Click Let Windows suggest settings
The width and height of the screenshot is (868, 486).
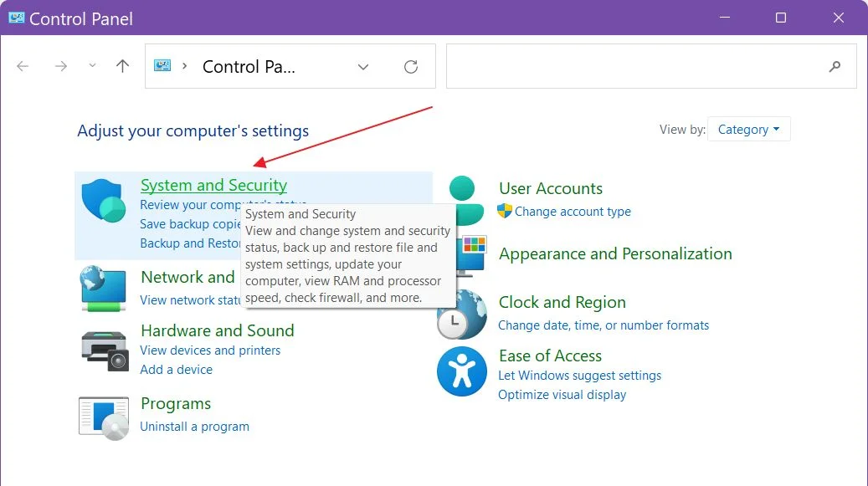coord(579,376)
